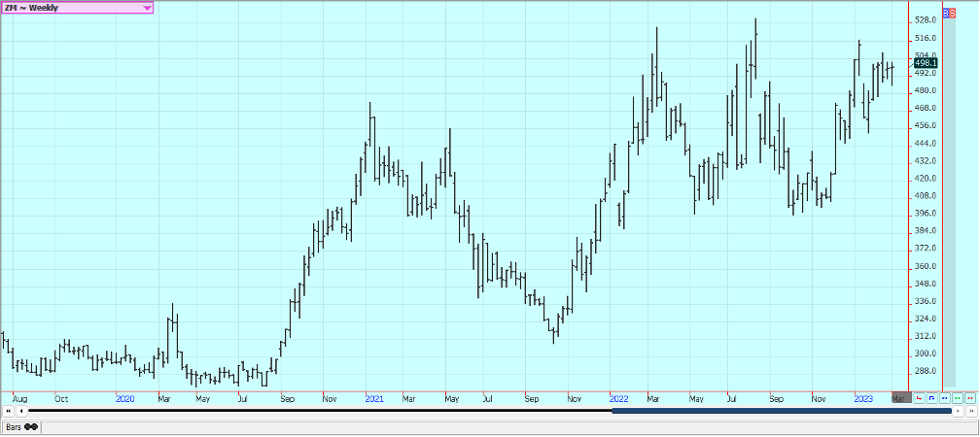Click the red dots icon near time axis
Screen dimensions: 980x437
click(x=970, y=398)
